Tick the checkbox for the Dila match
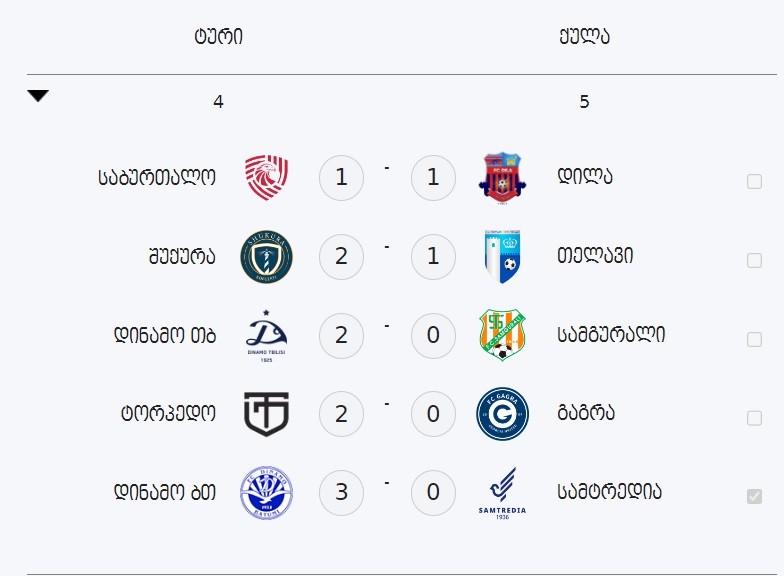 [754, 182]
